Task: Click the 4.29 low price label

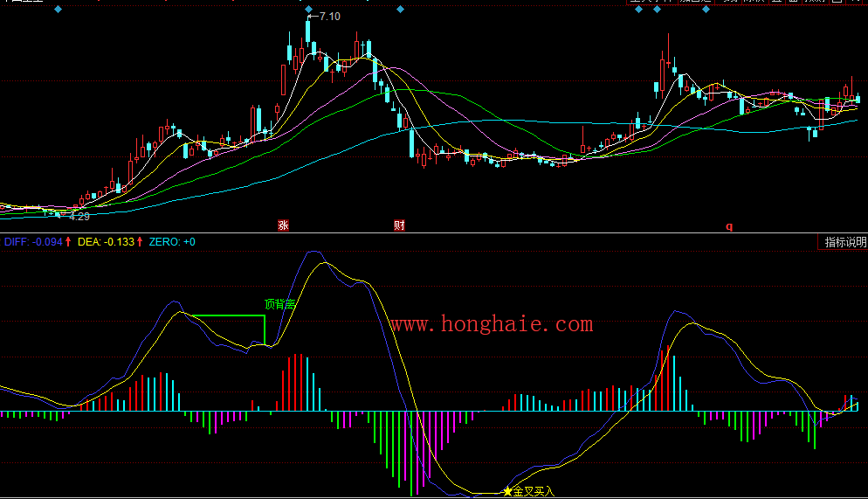Action: 79,216
